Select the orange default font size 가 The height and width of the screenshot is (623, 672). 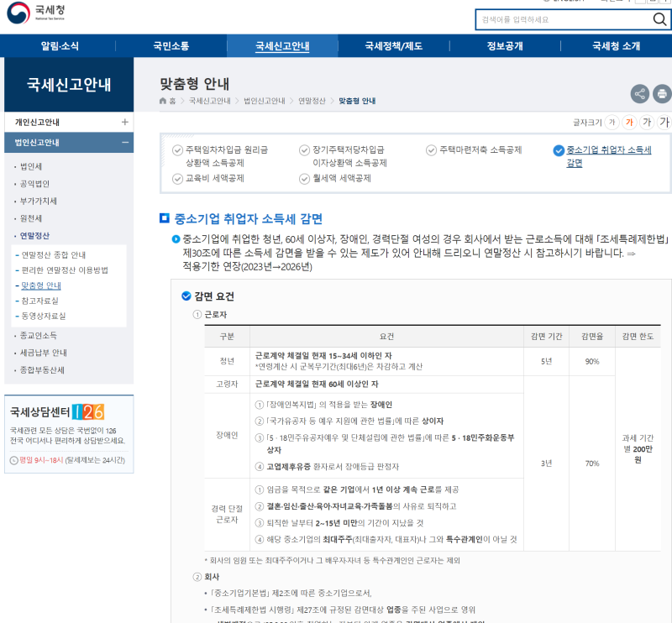[629, 123]
